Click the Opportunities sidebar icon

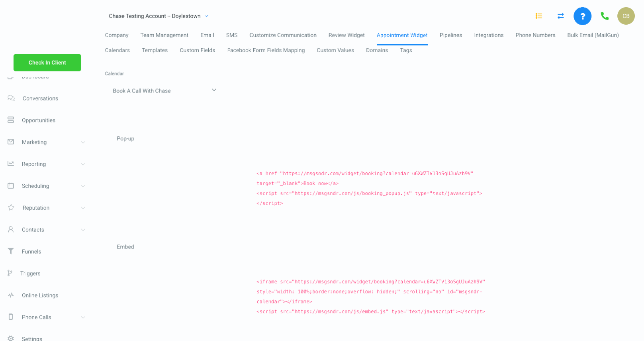[11, 120]
